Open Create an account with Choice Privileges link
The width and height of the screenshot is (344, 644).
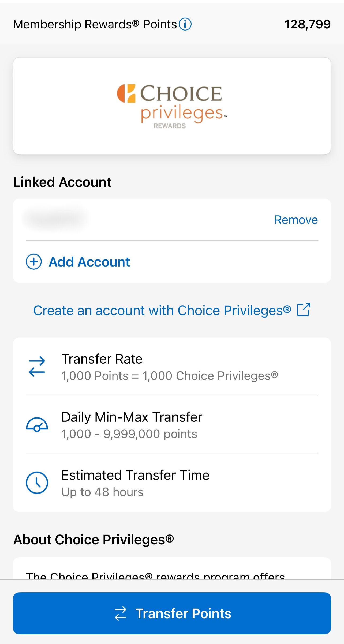click(x=162, y=310)
